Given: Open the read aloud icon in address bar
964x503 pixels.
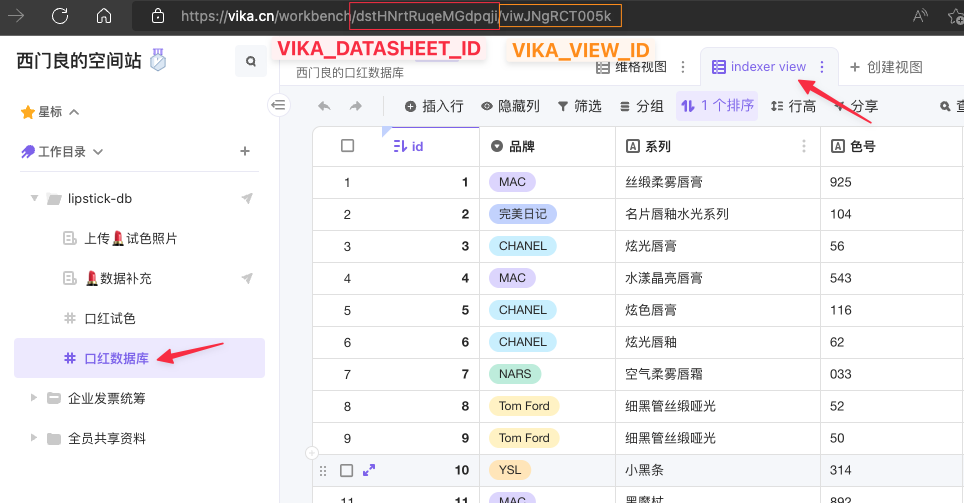Looking at the screenshot, I should [x=920, y=16].
